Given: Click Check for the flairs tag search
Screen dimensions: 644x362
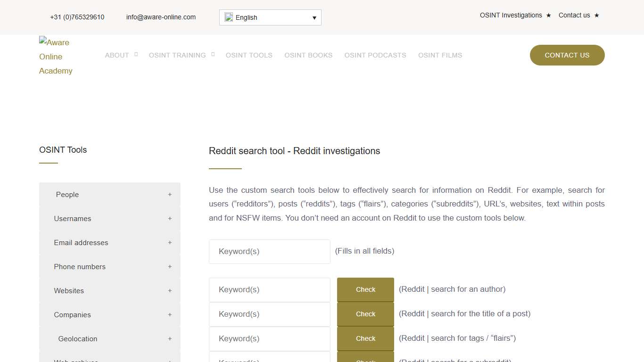Looking at the screenshot, I should click(x=365, y=338).
